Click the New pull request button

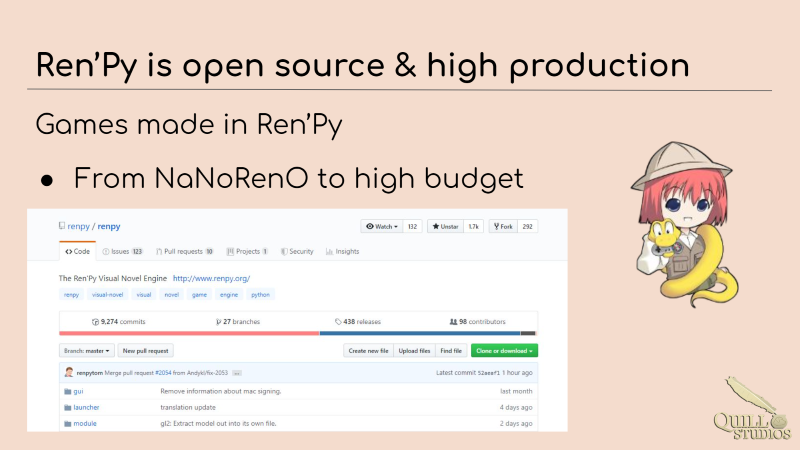click(145, 351)
